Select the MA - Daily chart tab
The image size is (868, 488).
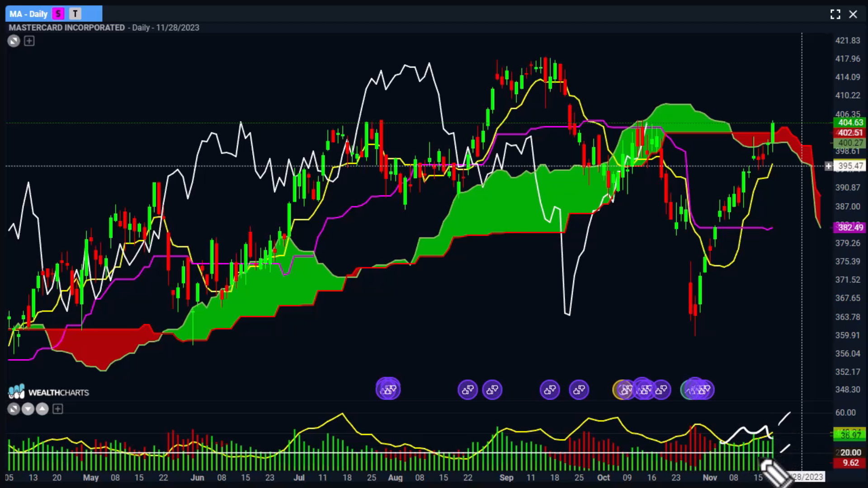53,14
